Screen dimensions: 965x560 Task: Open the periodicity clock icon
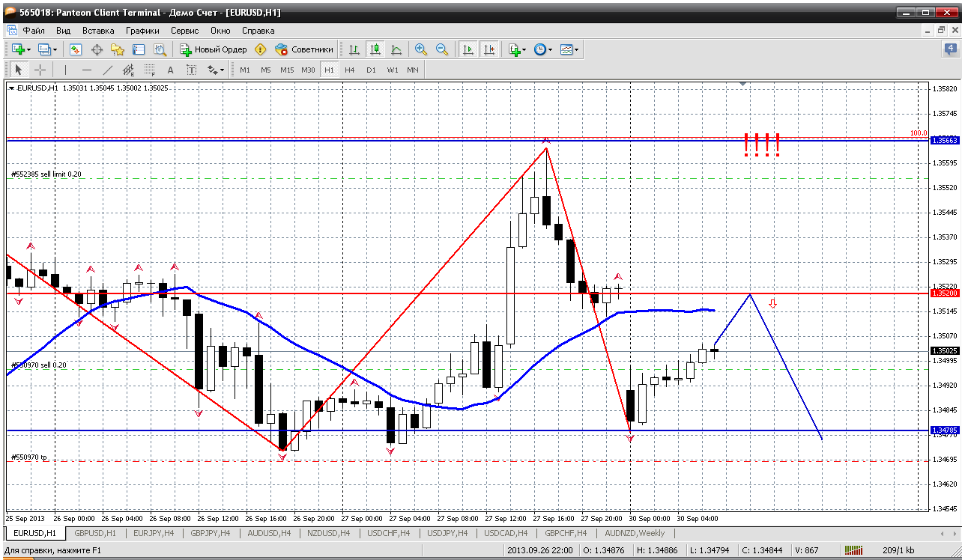pyautogui.click(x=539, y=49)
